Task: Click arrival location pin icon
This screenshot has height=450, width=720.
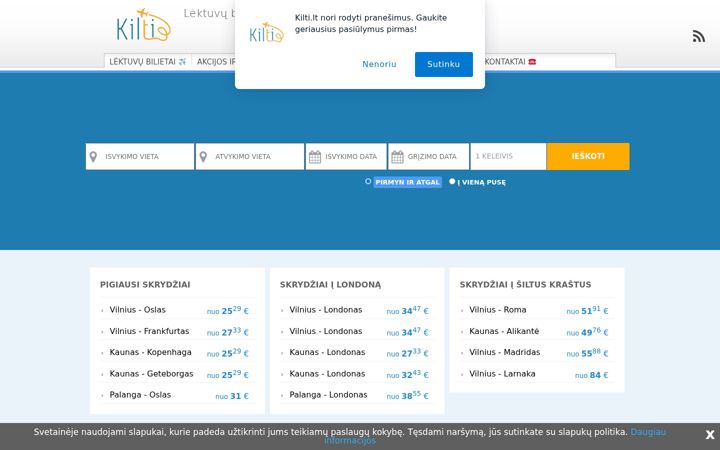Action: (203, 157)
